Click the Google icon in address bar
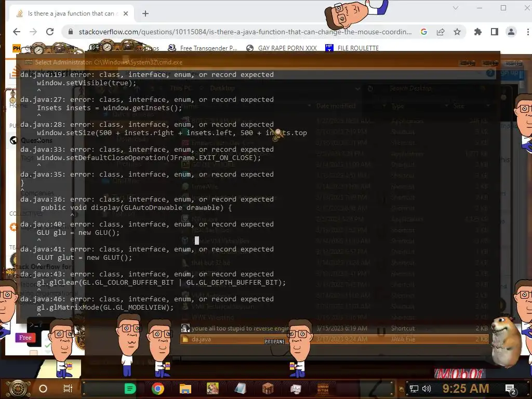532x399 pixels. click(424, 32)
